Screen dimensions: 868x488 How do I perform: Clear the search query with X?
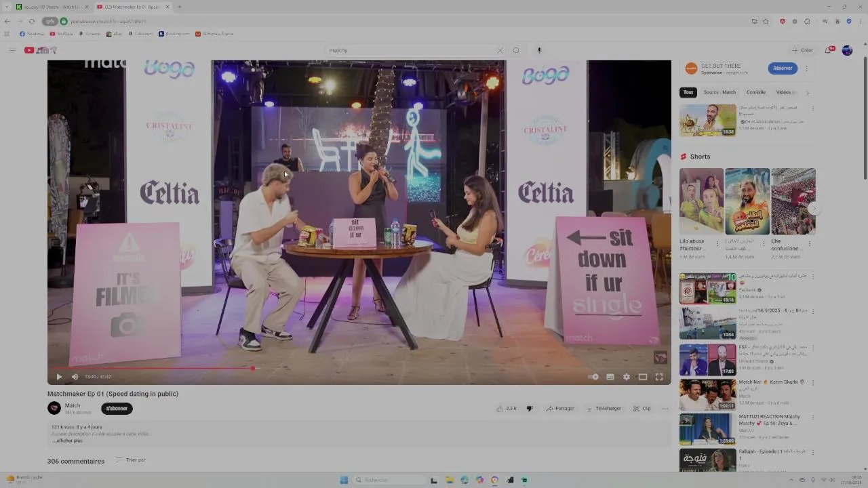500,50
